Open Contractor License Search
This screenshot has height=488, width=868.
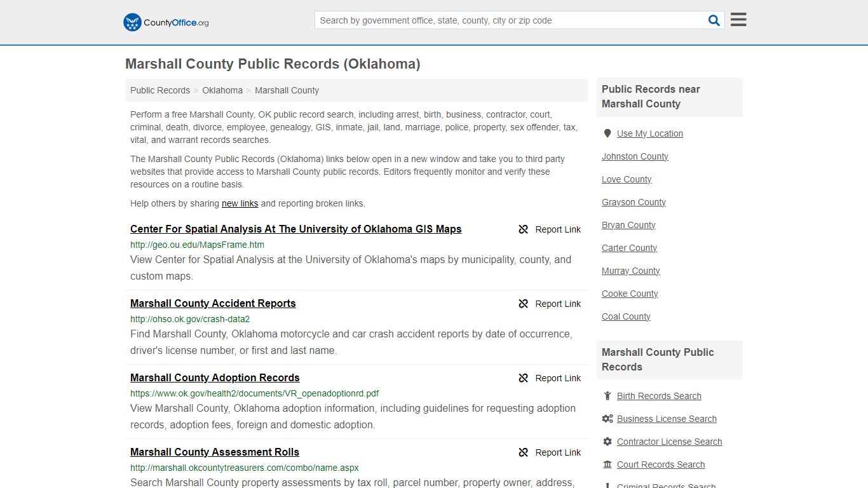669,442
